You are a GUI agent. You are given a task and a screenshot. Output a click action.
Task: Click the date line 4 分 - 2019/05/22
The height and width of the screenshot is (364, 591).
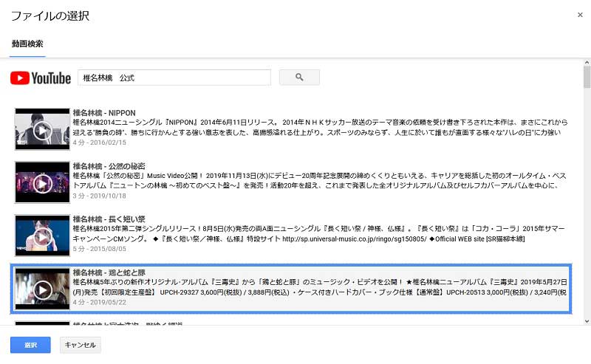pos(100,302)
